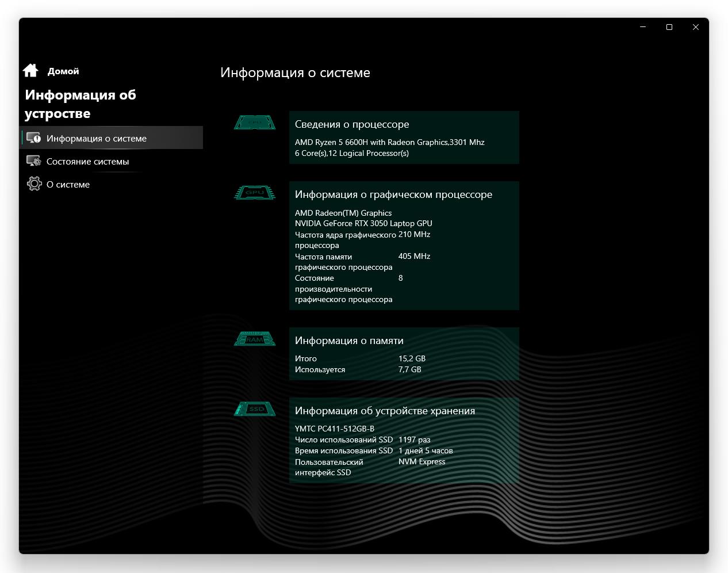
Task: Click the Информация об устройстве sidebar title
Action: [81, 104]
